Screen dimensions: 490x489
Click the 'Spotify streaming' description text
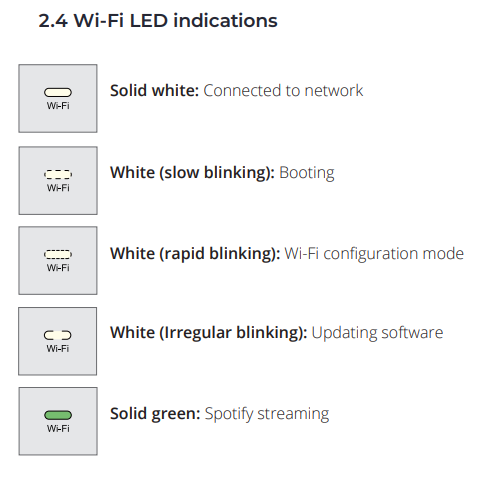pyautogui.click(x=267, y=414)
